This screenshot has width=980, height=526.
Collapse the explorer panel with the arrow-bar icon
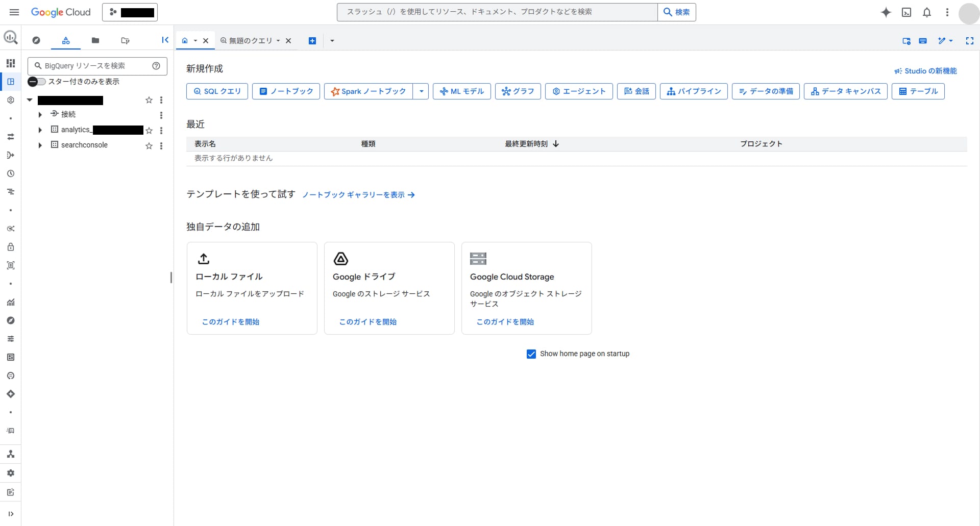pyautogui.click(x=165, y=40)
